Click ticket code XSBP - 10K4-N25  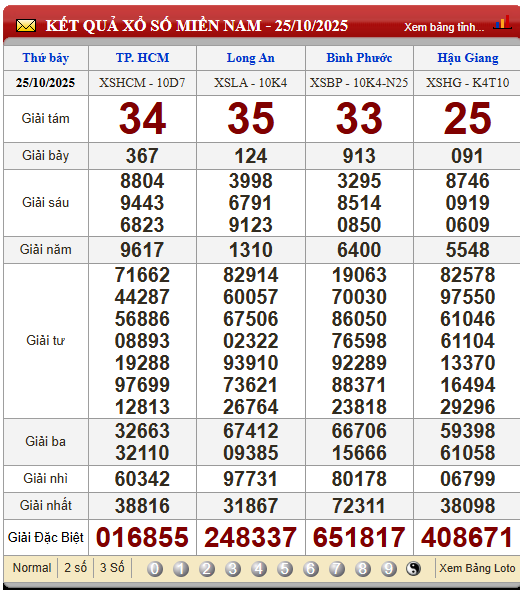(x=359, y=82)
